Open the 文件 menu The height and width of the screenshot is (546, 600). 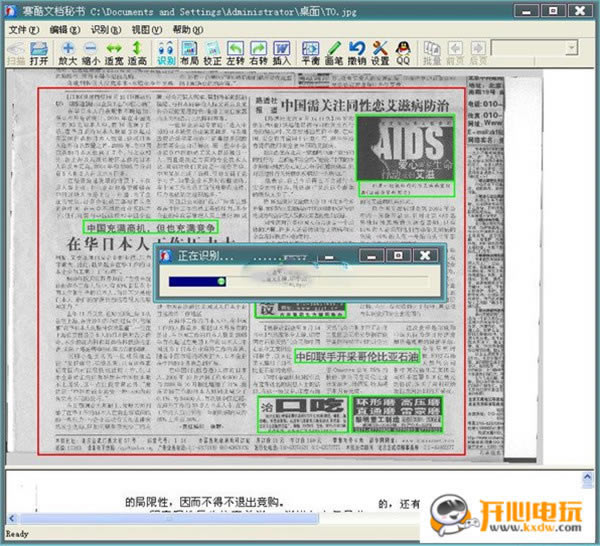pyautogui.click(x=23, y=29)
